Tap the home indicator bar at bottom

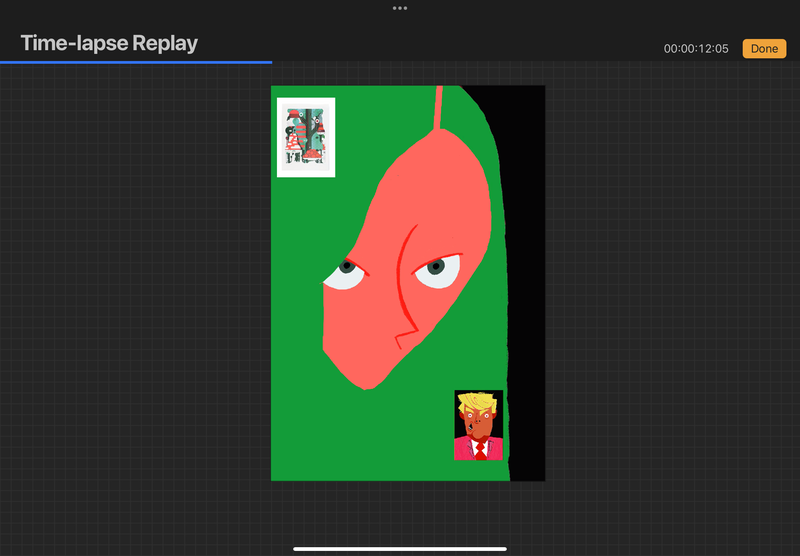[400, 548]
